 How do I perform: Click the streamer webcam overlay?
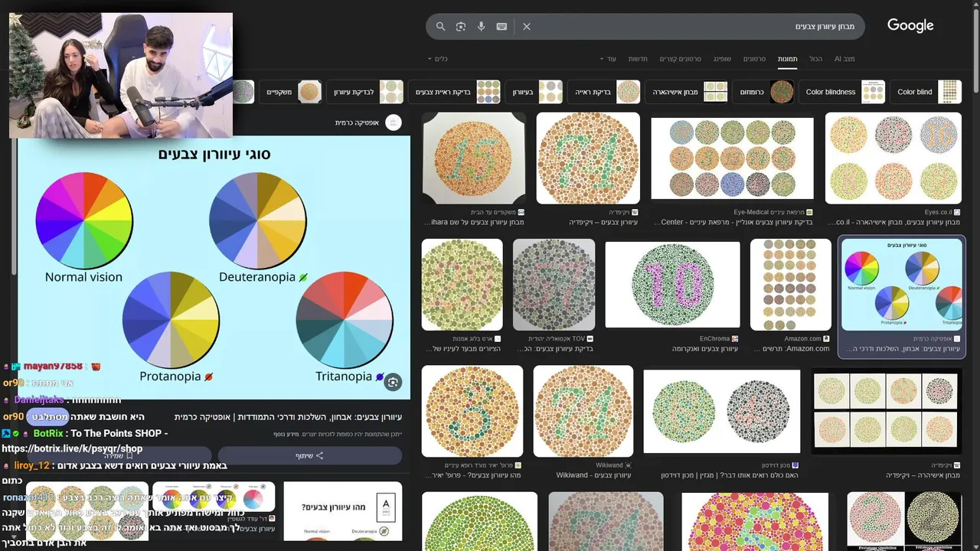tap(121, 75)
